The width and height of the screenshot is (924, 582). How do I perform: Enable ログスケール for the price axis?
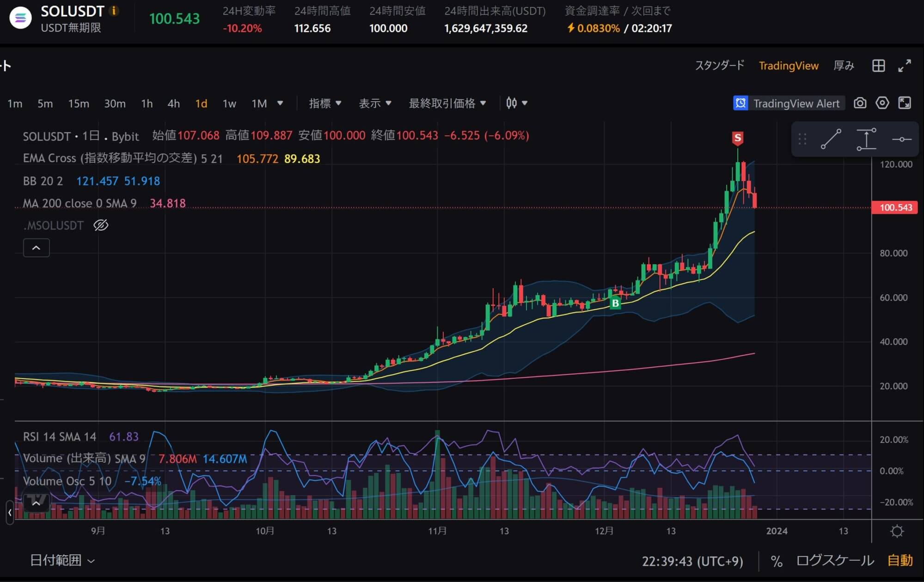coord(835,560)
